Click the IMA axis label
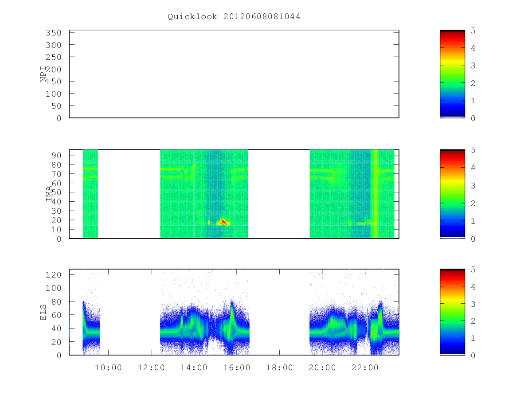Screen dimensions: 532x399 [49, 194]
